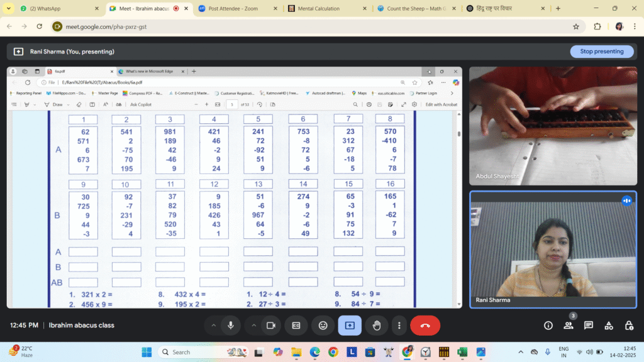Open the Meet activities icon

(609, 326)
